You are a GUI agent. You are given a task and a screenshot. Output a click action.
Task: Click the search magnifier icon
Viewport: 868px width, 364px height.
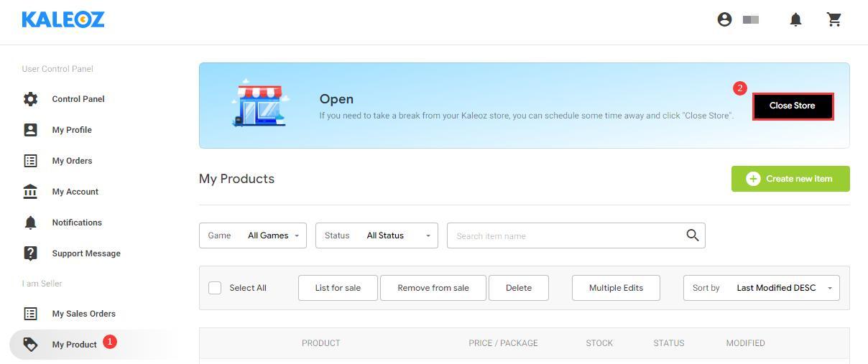tap(692, 235)
